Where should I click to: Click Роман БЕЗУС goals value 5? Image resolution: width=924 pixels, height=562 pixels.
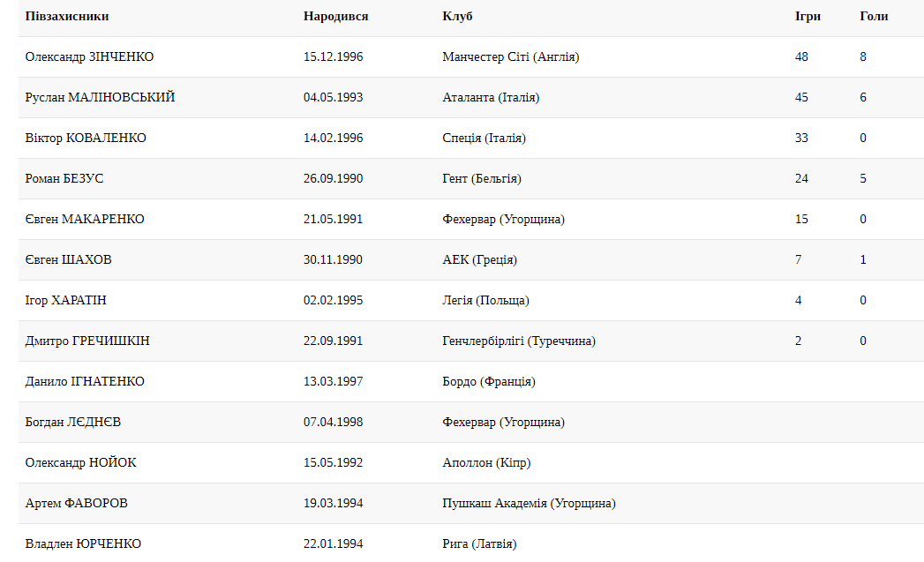[x=863, y=178]
